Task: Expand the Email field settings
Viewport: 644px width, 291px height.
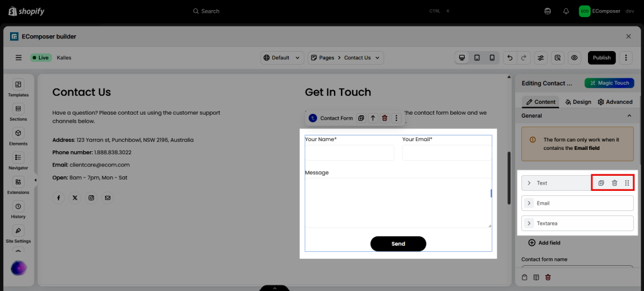Action: 529,203
